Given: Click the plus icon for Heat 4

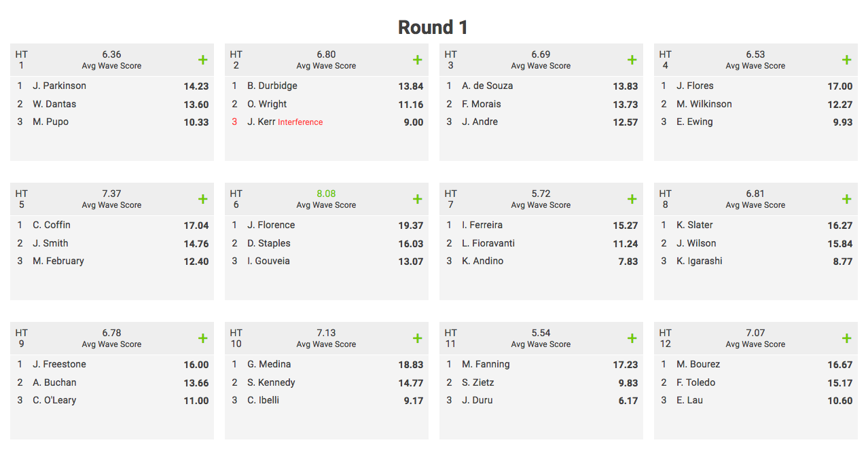Looking at the screenshot, I should (846, 60).
